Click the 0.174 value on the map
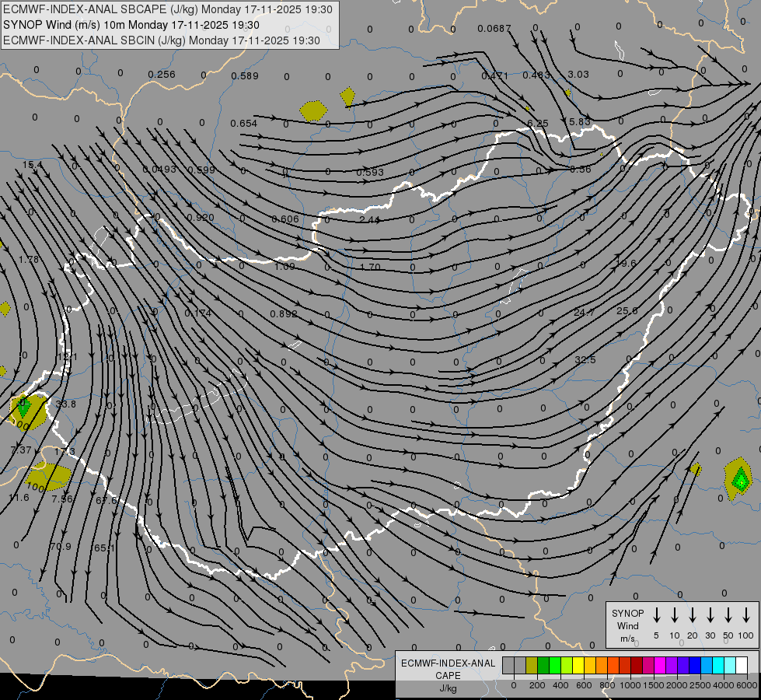The height and width of the screenshot is (700, 761). click(197, 313)
